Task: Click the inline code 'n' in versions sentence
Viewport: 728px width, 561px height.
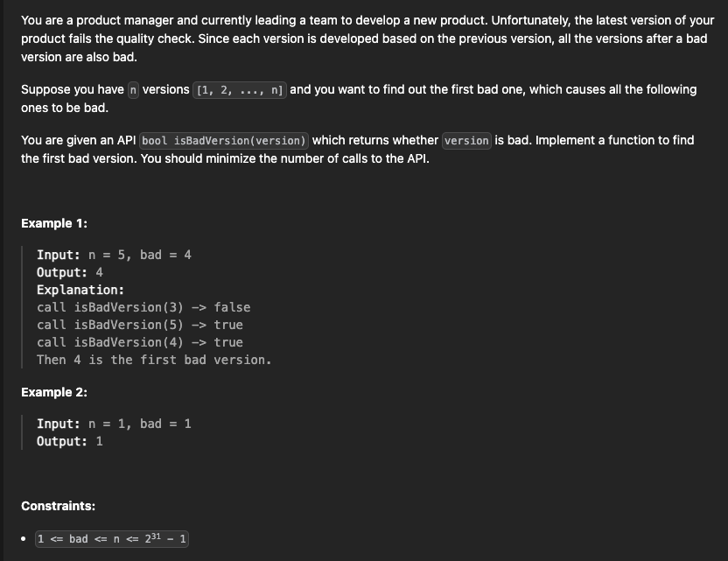Action: 133,89
